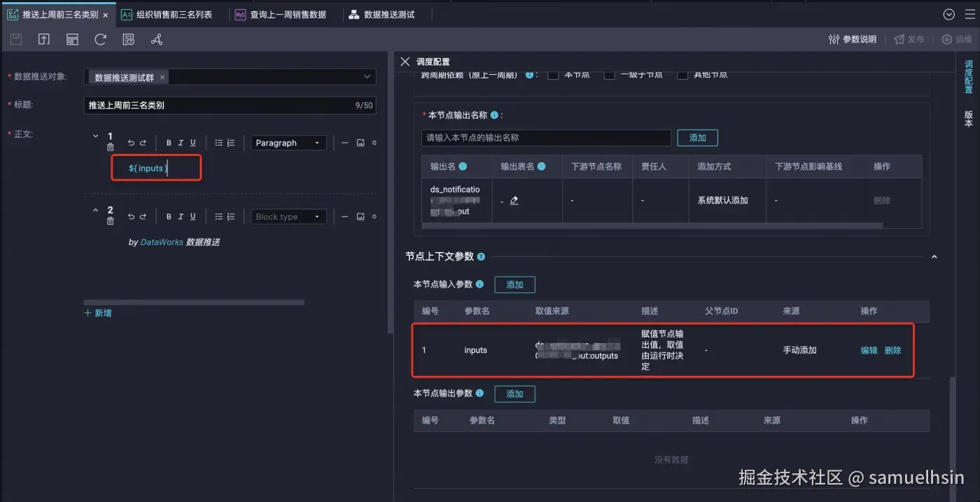The width and height of the screenshot is (980, 502).
Task: Click the save icon in the toolbar
Action: (16, 40)
